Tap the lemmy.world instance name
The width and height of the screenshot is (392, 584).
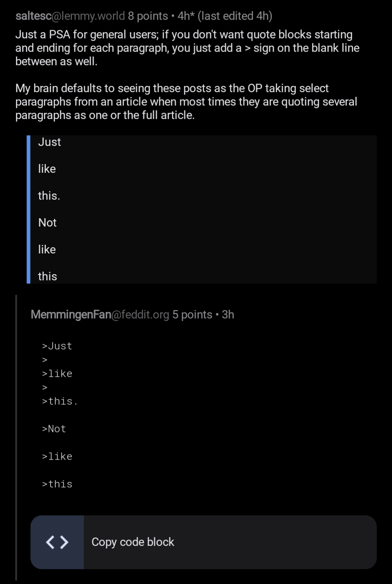[x=88, y=16]
